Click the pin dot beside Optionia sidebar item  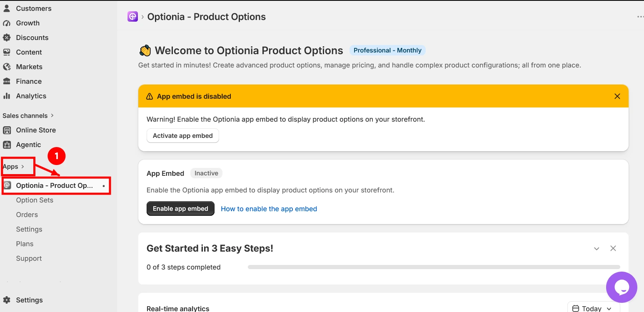coord(104,186)
